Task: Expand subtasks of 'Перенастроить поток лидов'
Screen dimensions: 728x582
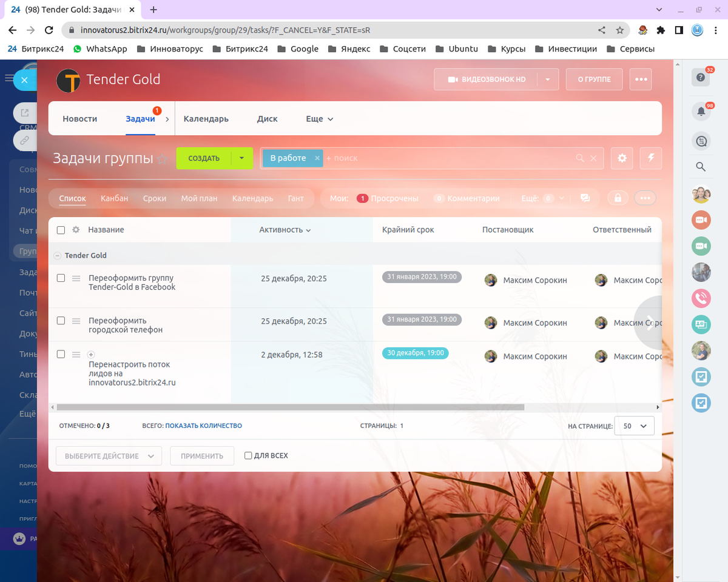Action: pyautogui.click(x=92, y=354)
